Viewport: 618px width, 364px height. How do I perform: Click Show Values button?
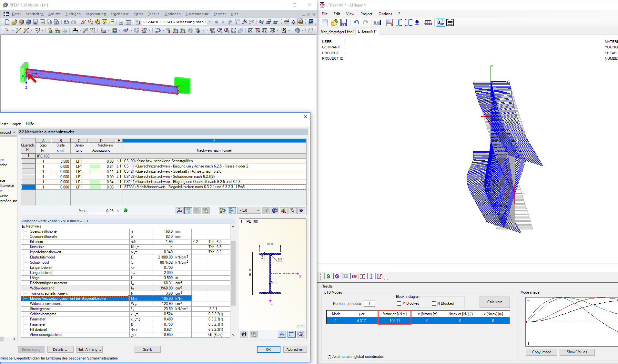click(577, 352)
